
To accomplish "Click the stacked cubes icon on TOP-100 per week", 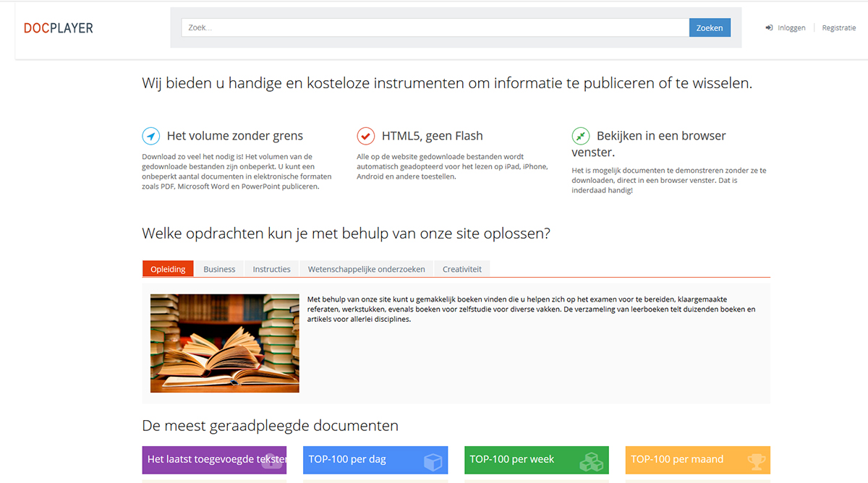I will (x=592, y=461).
